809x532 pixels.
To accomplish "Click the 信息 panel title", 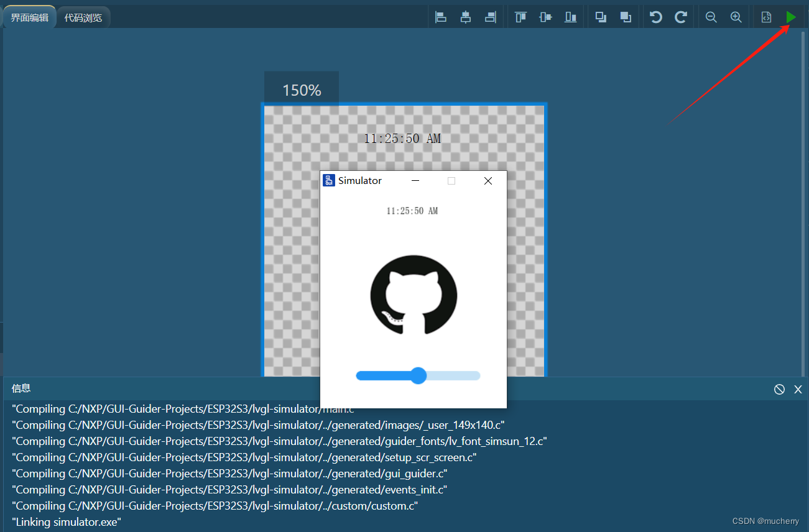I will pos(21,388).
